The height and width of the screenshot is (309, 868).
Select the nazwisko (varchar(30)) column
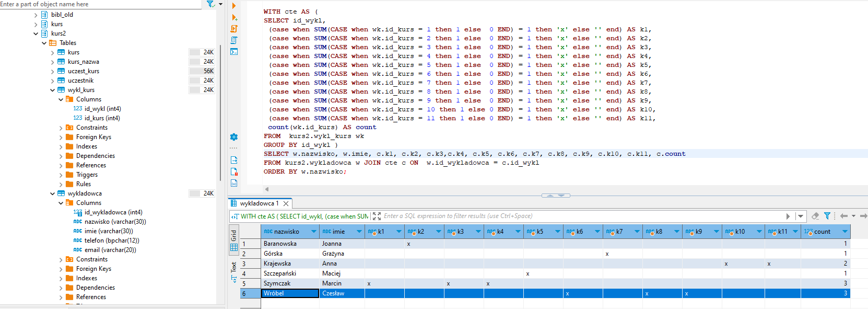(x=115, y=222)
